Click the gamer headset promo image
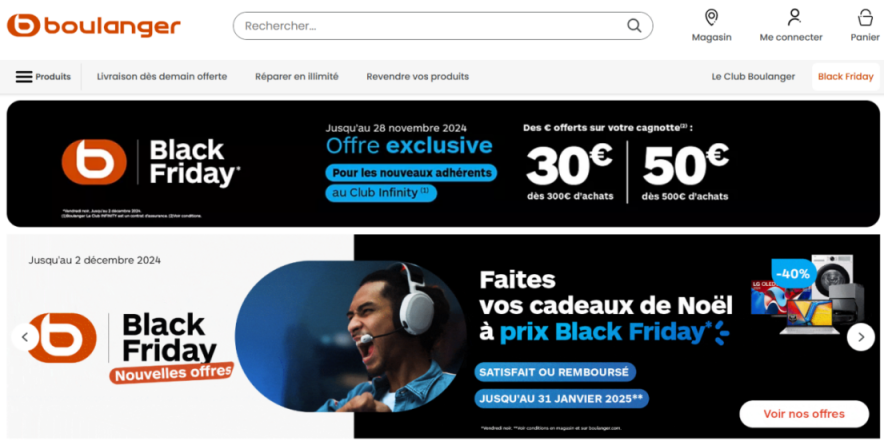This screenshot has height=441, width=884. point(351,336)
